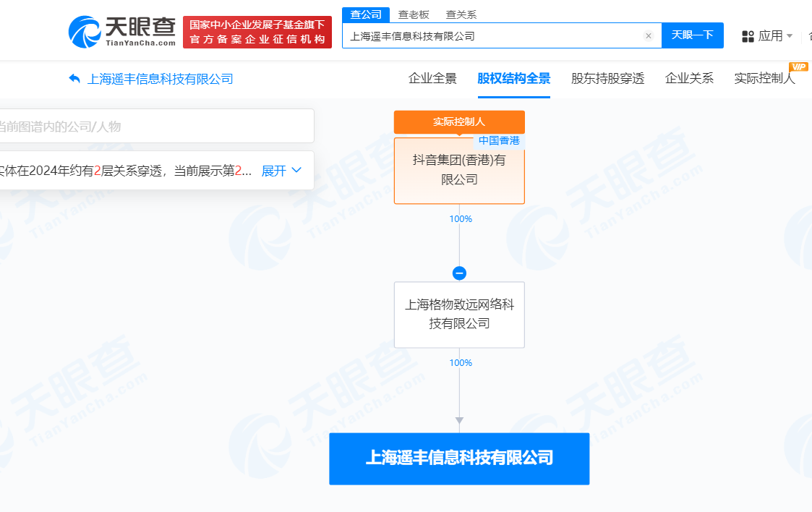
Task: Select the 上海格物致远网络科技有限公司 node
Action: click(459, 315)
